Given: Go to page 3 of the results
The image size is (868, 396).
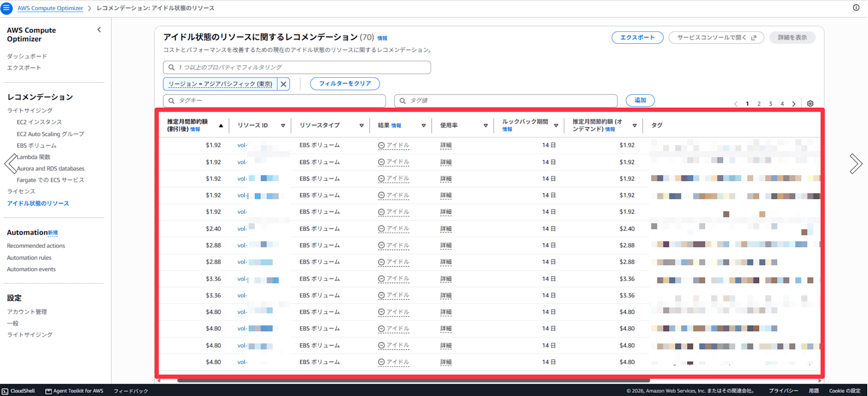Looking at the screenshot, I should coord(771,104).
